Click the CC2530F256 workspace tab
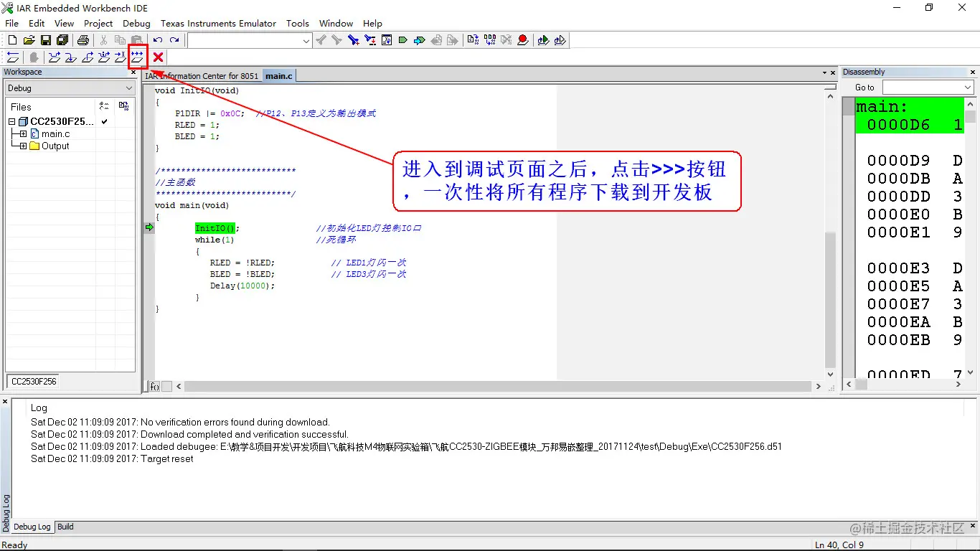 click(34, 382)
